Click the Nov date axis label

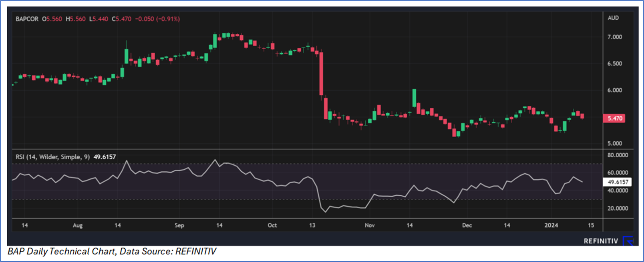click(370, 225)
